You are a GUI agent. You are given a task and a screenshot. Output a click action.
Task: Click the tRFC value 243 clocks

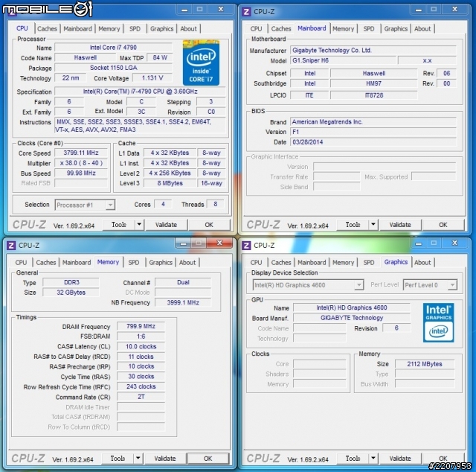pos(141,386)
